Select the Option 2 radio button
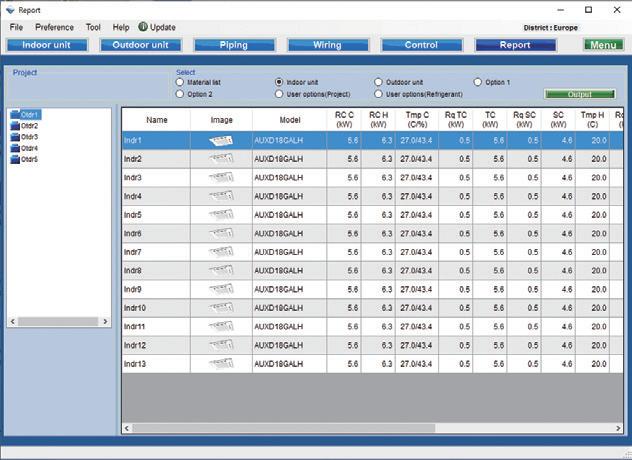This screenshot has height=460, width=632. (180, 94)
